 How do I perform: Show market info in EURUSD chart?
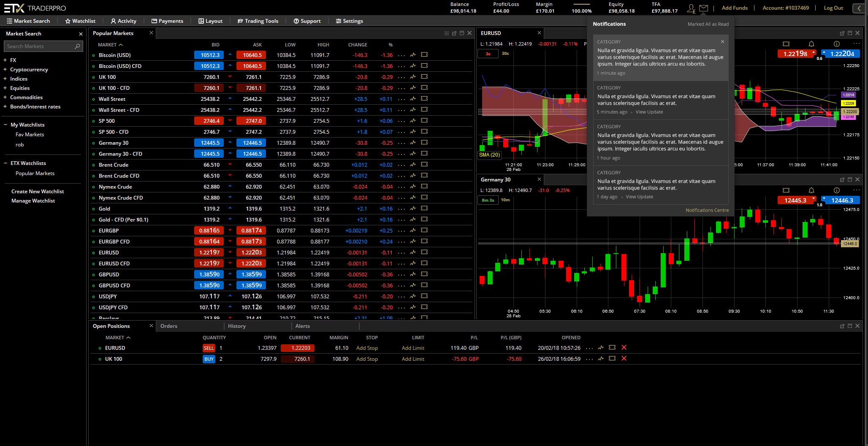[x=836, y=44]
